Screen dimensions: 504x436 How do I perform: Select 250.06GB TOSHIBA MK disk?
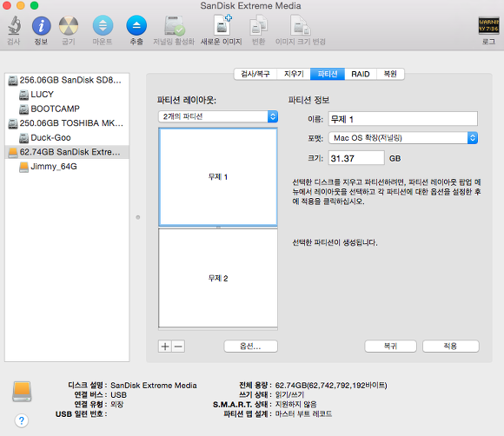tap(67, 123)
